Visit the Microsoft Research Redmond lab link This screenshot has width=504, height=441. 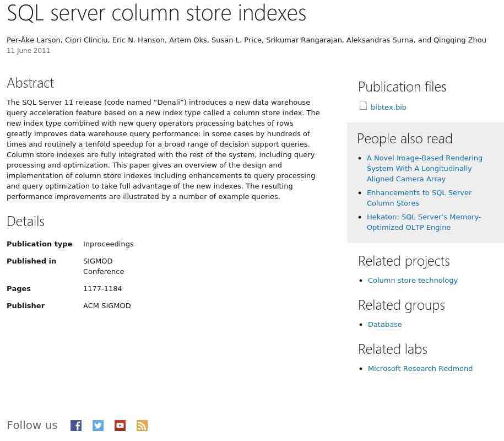[420, 368]
